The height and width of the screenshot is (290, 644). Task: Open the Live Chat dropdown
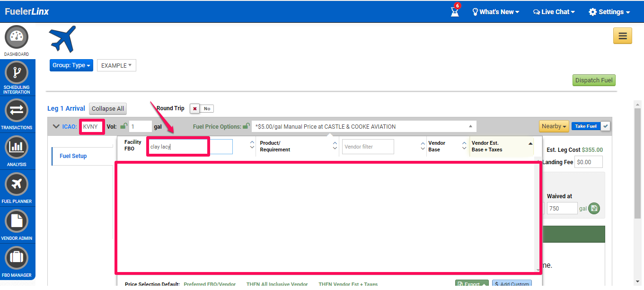554,12
